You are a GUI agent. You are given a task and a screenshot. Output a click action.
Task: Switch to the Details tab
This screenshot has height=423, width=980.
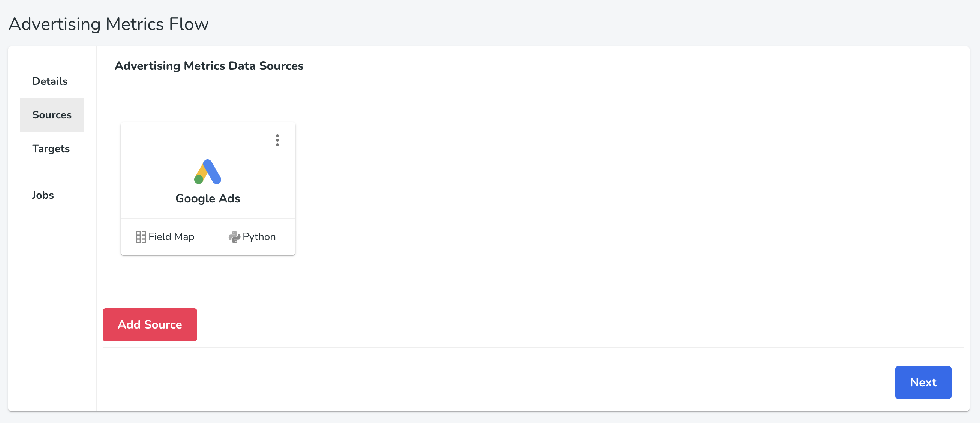50,81
